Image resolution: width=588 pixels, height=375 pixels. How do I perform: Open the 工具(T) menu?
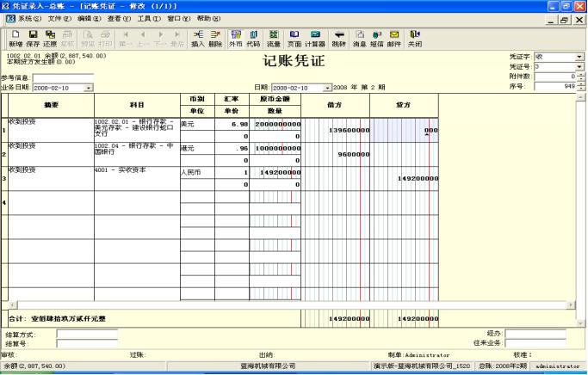tap(149, 18)
